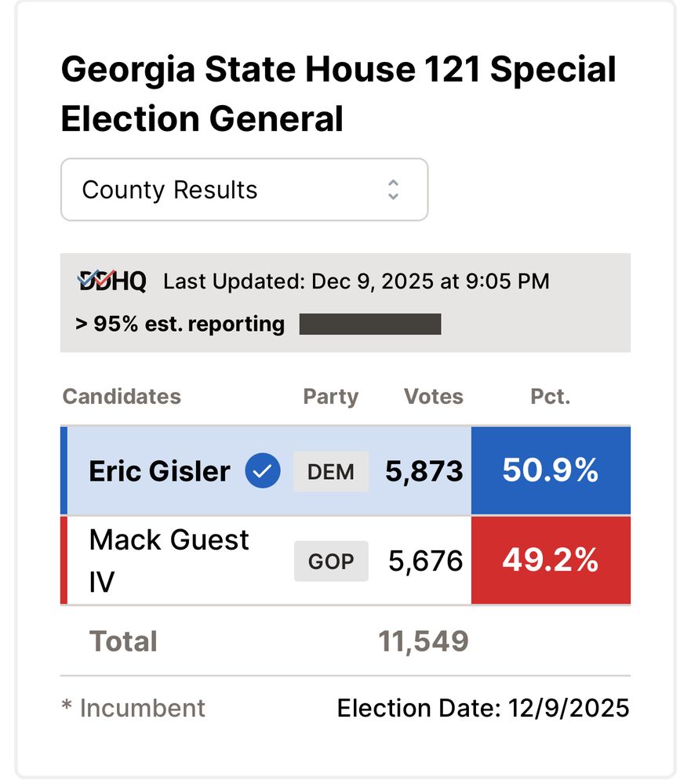Click the Pct. column header
This screenshot has width=691, height=784.
550,397
